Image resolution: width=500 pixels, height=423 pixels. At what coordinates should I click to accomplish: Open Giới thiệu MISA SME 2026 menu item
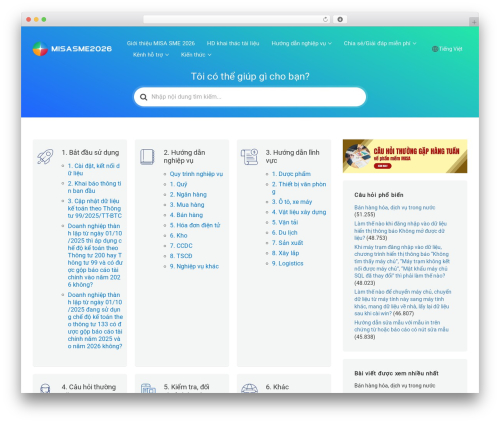pyautogui.click(x=161, y=43)
